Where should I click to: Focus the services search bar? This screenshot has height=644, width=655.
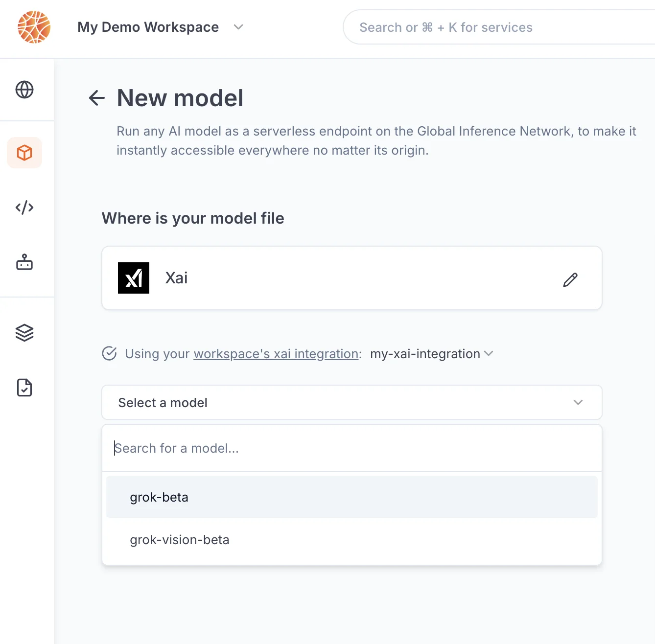(499, 27)
